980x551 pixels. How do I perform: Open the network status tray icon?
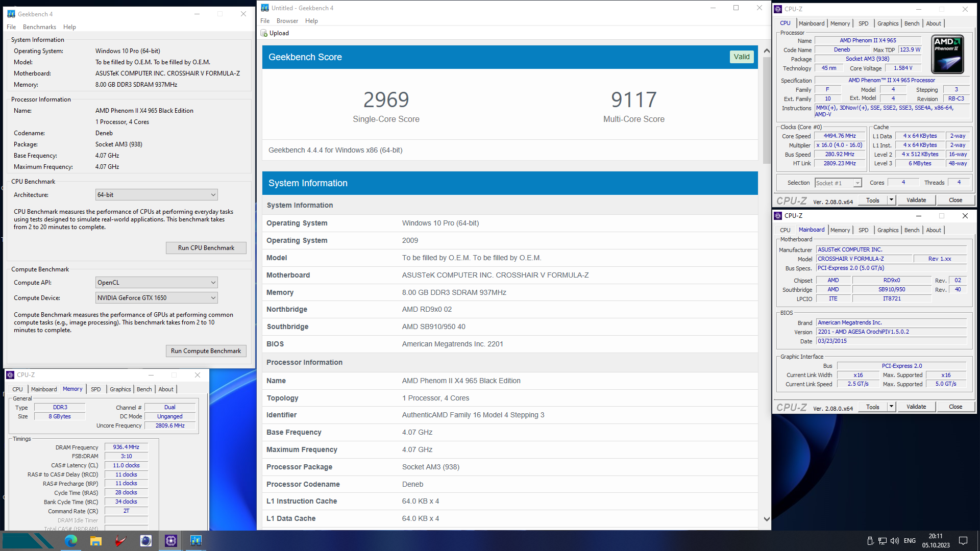883,541
